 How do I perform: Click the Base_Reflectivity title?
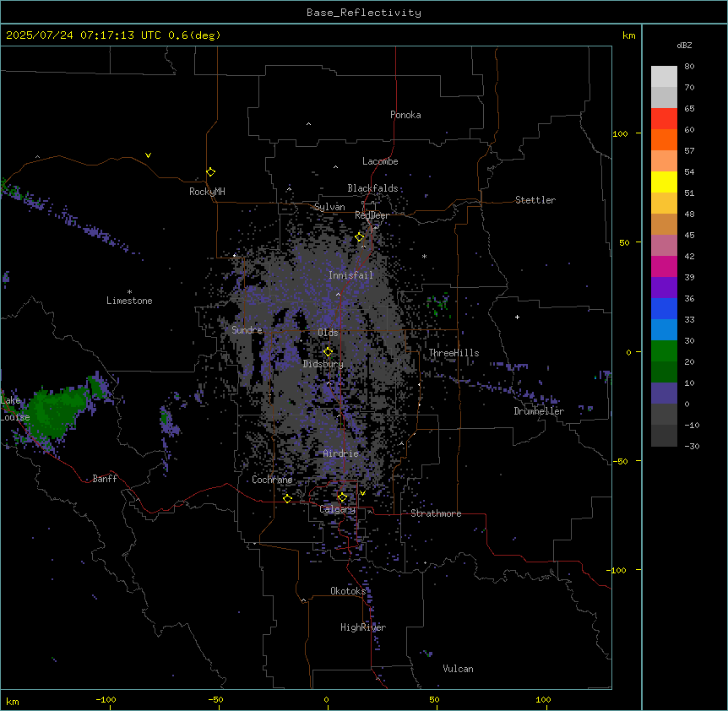(x=364, y=13)
